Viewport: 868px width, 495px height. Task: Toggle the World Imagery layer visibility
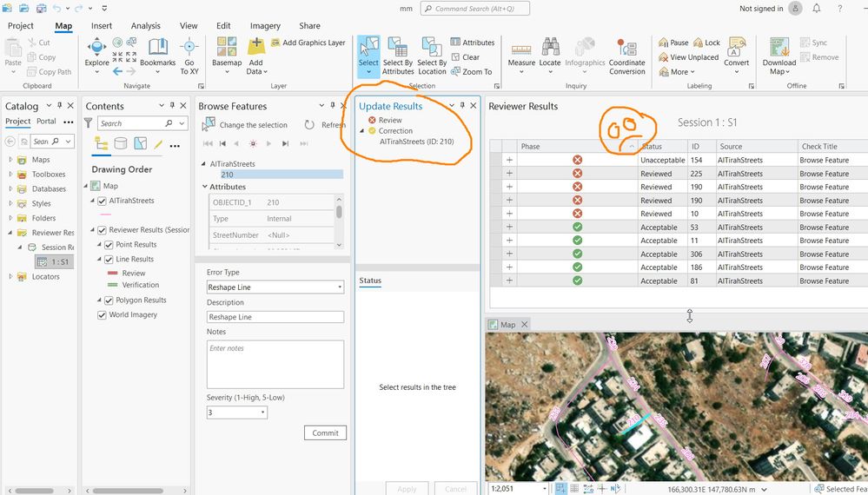pyautogui.click(x=102, y=314)
